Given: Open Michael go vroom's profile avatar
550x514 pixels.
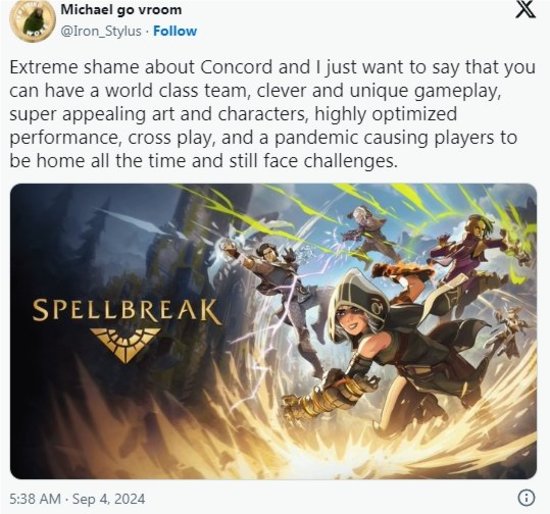Looking at the screenshot, I should coord(33,20).
